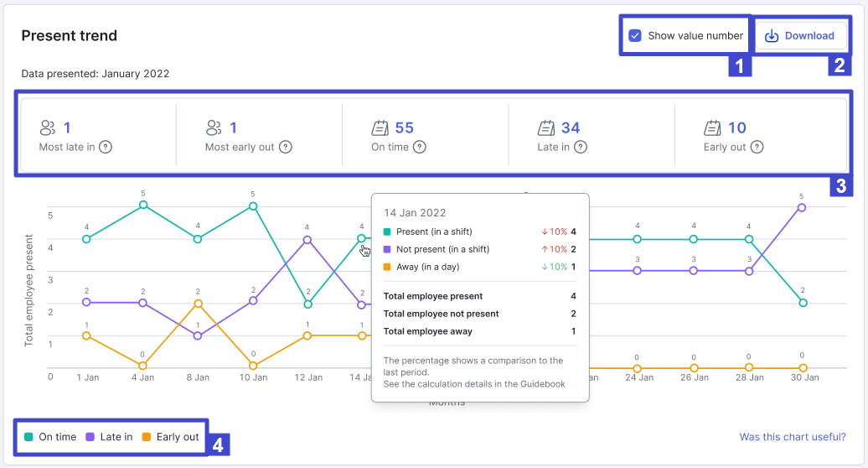Click the help icon beside Most early out

tap(286, 147)
